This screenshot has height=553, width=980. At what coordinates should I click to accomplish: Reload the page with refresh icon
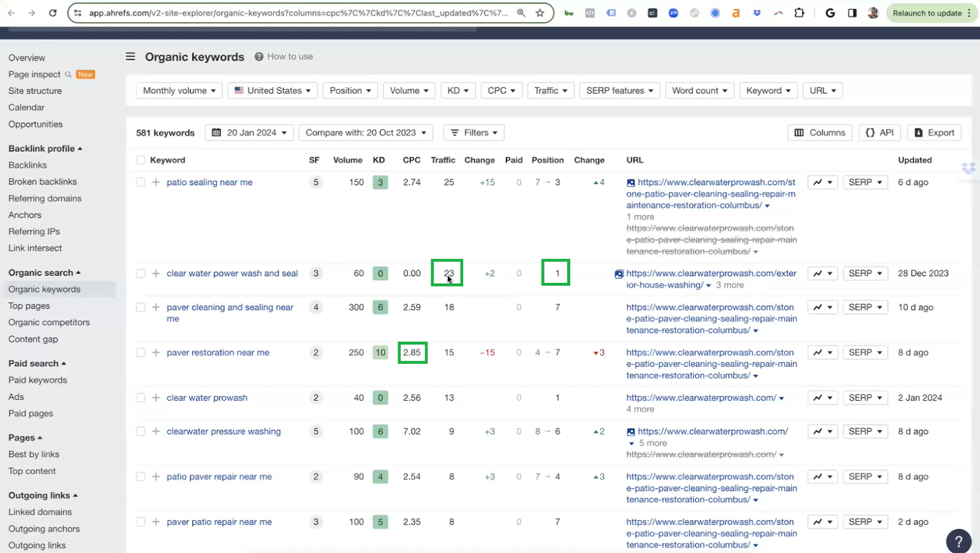pyautogui.click(x=53, y=13)
